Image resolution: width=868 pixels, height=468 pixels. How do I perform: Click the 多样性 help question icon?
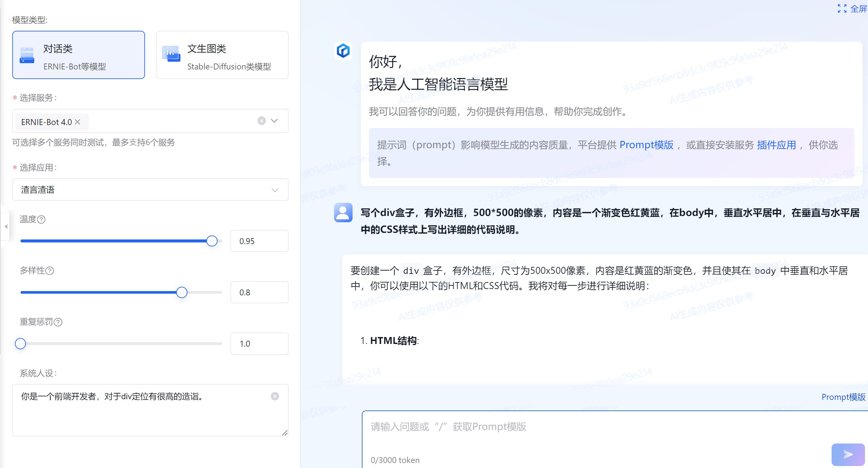click(50, 271)
